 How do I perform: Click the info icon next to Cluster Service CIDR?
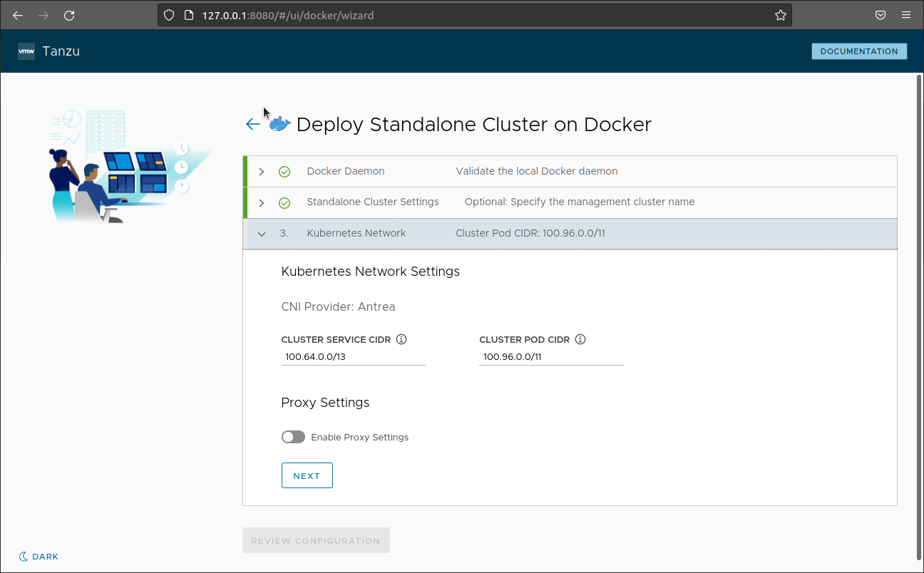click(401, 340)
